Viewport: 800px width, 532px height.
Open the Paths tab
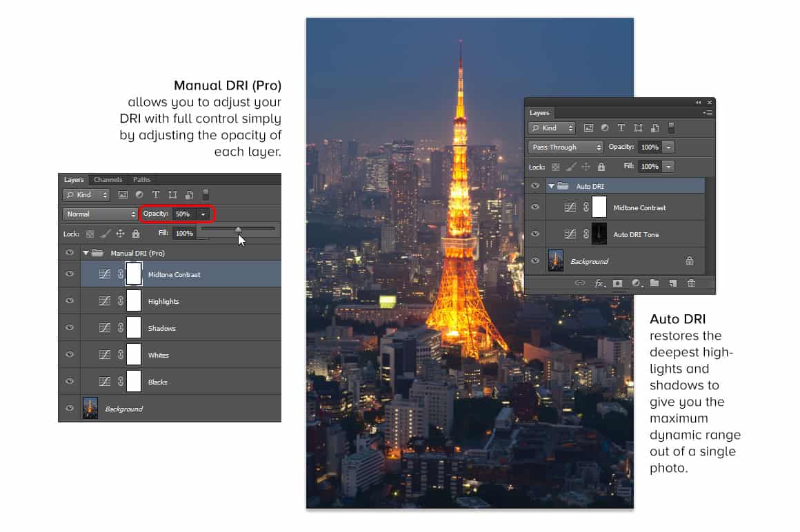(x=141, y=180)
